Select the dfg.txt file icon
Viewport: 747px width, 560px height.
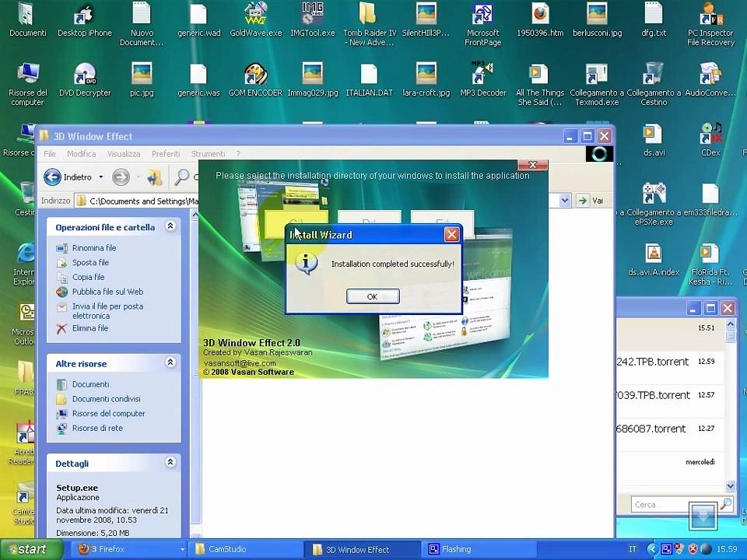pyautogui.click(x=654, y=20)
